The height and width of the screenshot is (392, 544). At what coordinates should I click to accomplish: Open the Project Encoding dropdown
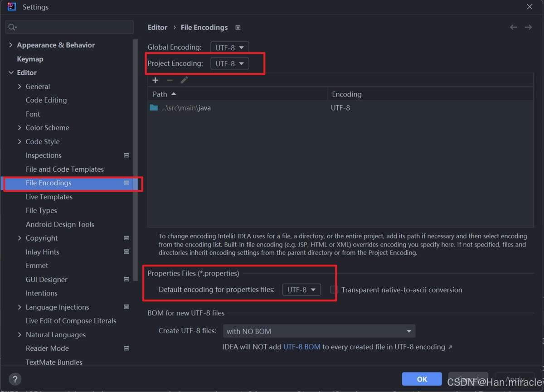pyautogui.click(x=229, y=63)
